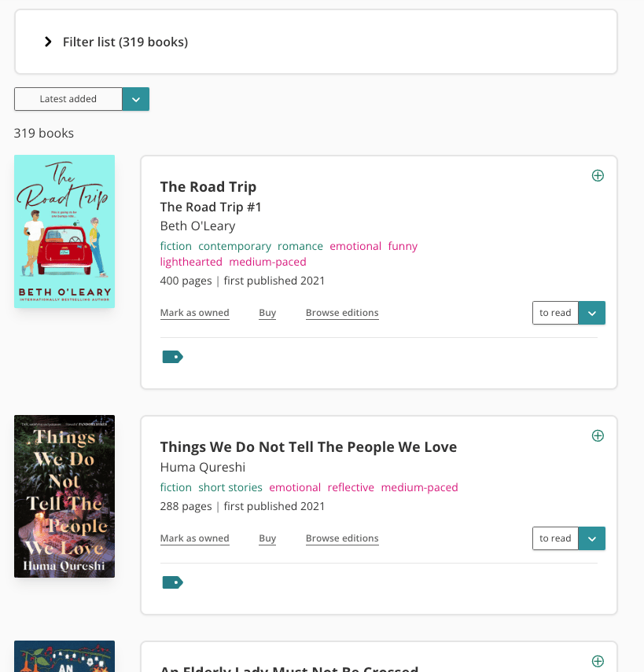Click the plus icon on The Road Trip card
Image resolution: width=644 pixels, height=672 pixels.
[x=598, y=175]
